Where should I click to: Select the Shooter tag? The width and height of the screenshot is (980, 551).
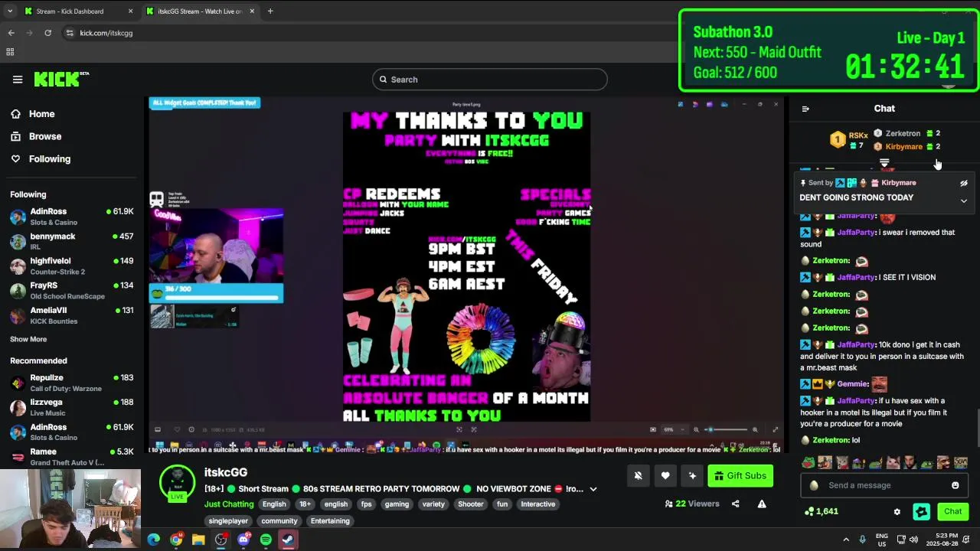471,504
